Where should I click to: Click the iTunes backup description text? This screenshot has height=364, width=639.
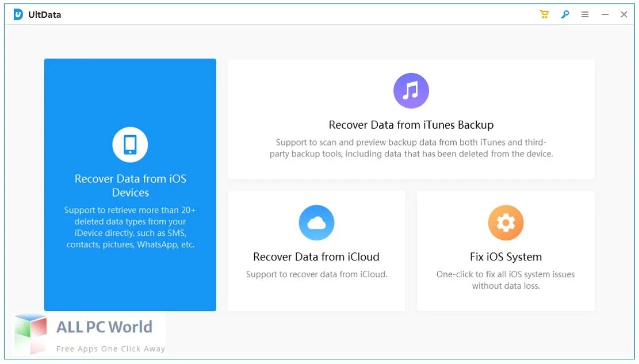411,148
